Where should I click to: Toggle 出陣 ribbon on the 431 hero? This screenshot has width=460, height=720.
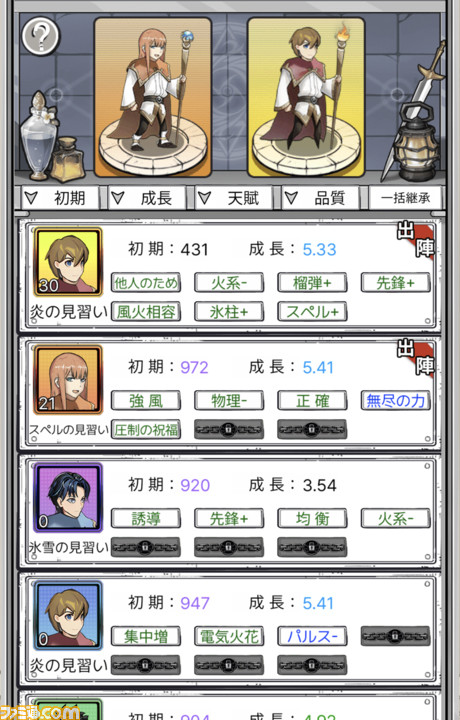pyautogui.click(x=415, y=239)
